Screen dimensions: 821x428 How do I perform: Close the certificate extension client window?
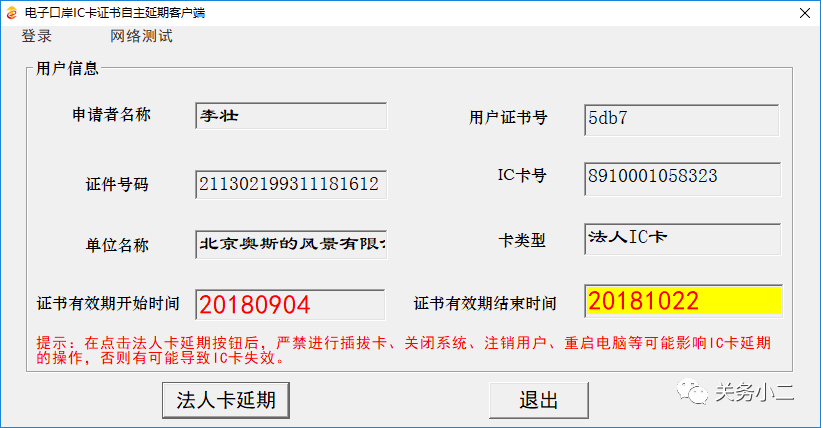(805, 13)
